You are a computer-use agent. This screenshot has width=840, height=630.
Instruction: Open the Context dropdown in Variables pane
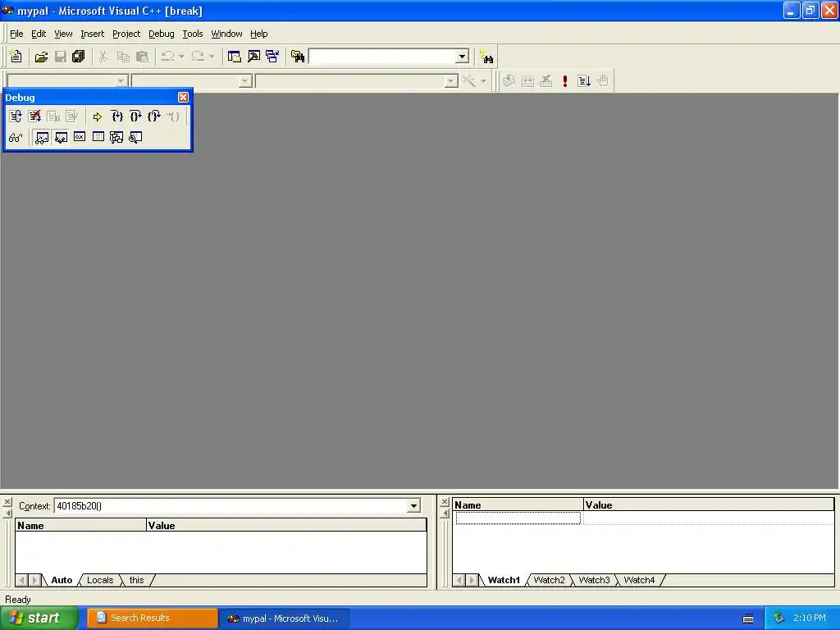(x=413, y=505)
